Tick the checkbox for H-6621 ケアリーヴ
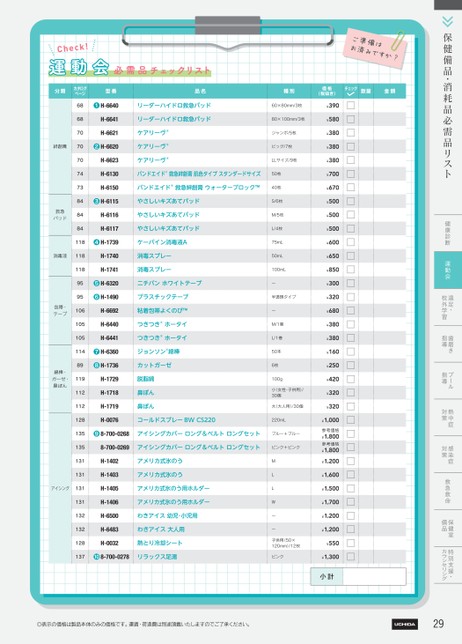The image size is (462, 644). pyautogui.click(x=351, y=133)
